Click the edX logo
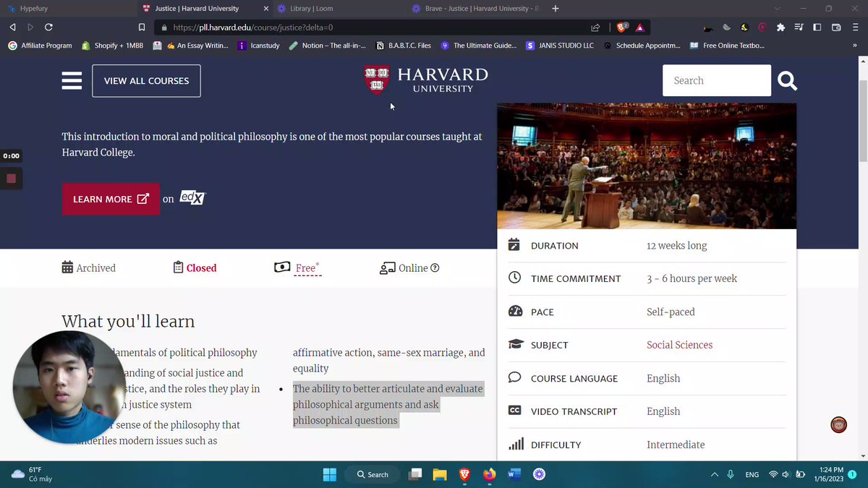The height and width of the screenshot is (488, 868). pos(192,197)
